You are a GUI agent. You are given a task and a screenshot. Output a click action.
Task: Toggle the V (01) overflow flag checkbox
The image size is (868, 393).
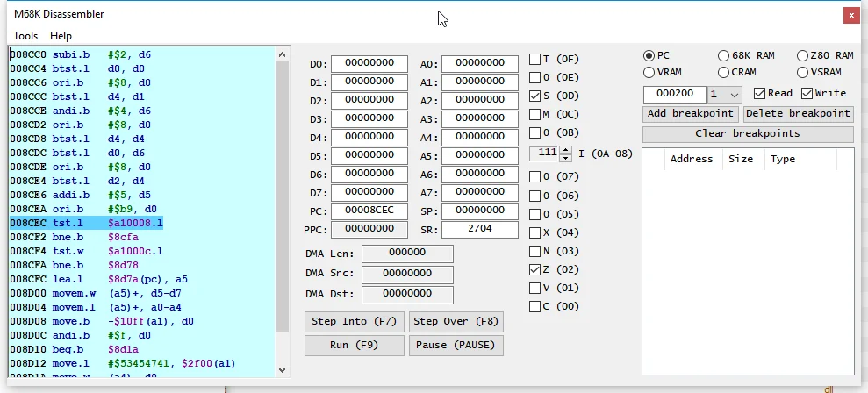tap(534, 289)
